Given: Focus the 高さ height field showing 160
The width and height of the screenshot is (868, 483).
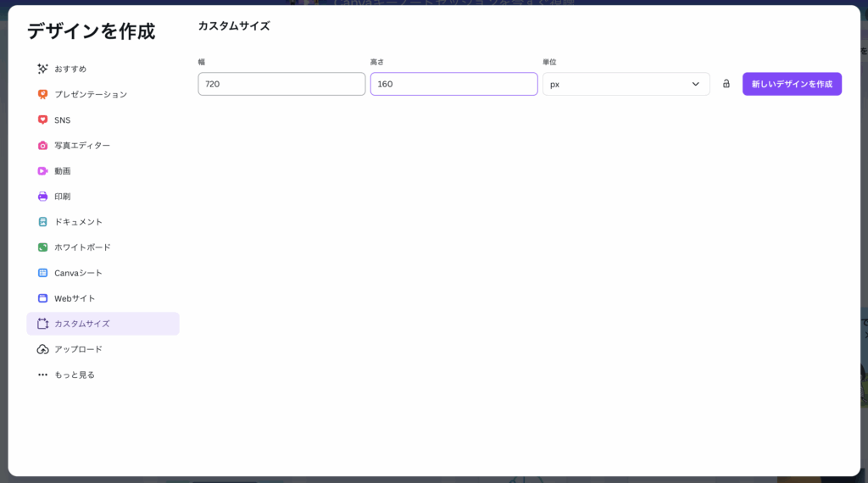Looking at the screenshot, I should pyautogui.click(x=453, y=84).
